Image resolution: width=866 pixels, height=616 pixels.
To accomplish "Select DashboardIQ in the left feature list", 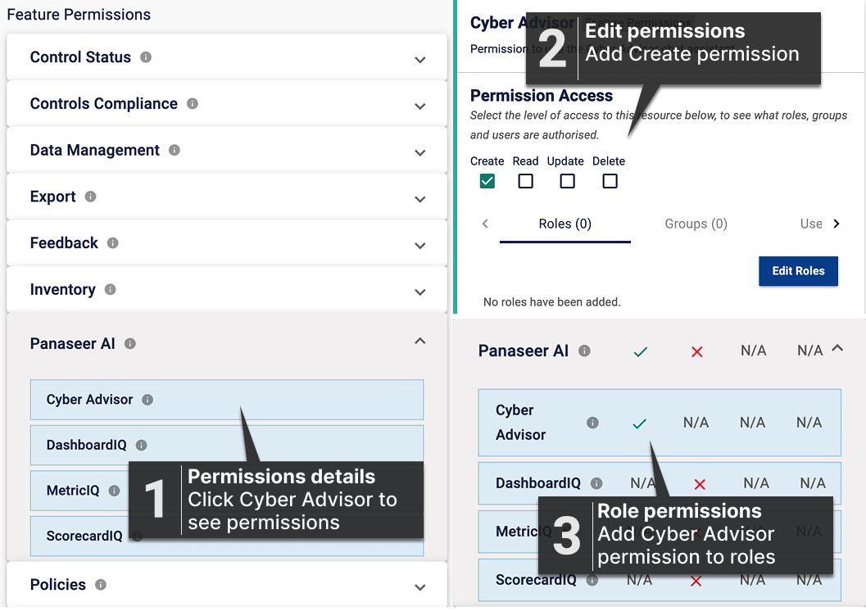I will pyautogui.click(x=227, y=446).
